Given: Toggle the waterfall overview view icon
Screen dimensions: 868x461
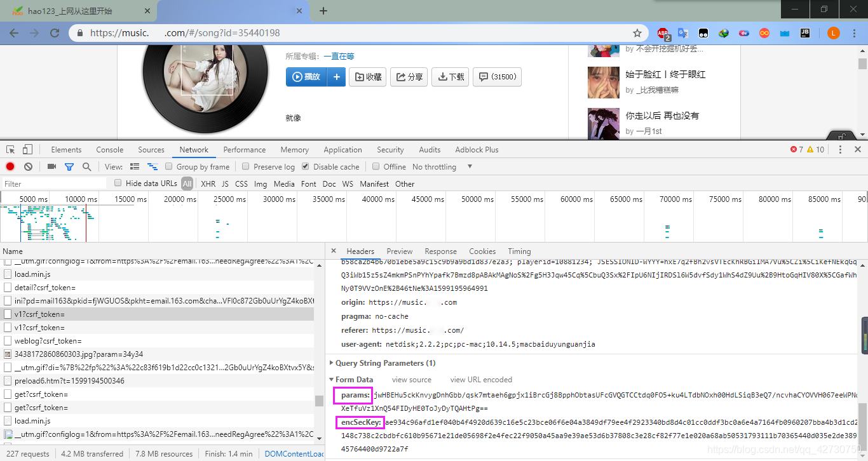Looking at the screenshot, I should 153,166.
